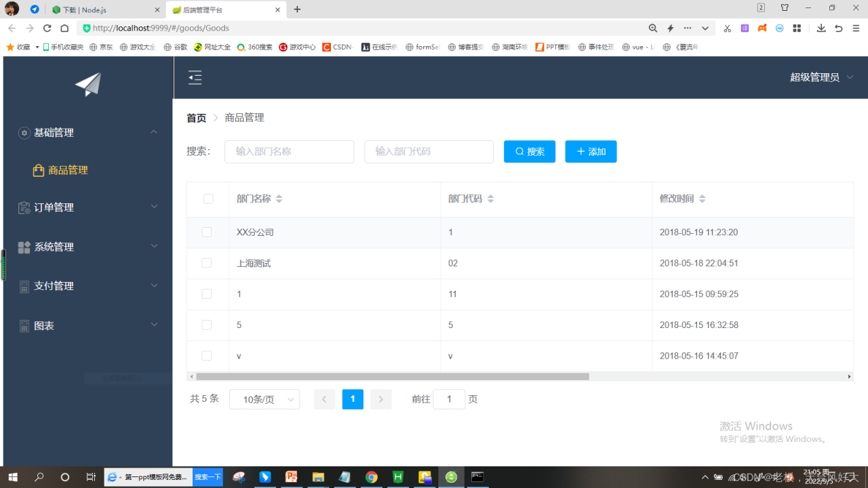Click the user avatar in the tab bar

(12, 9)
